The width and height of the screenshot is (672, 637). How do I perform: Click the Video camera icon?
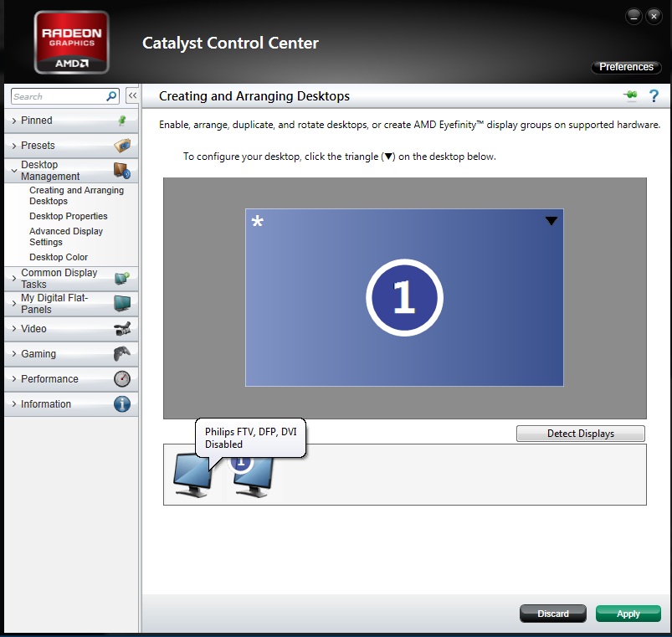[x=122, y=329]
